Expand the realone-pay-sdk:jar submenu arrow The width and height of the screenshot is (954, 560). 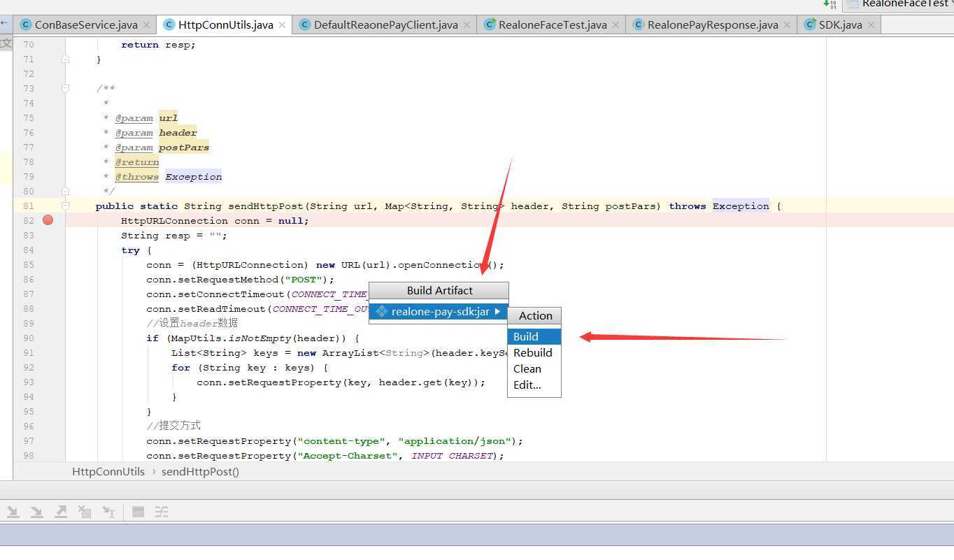[497, 311]
